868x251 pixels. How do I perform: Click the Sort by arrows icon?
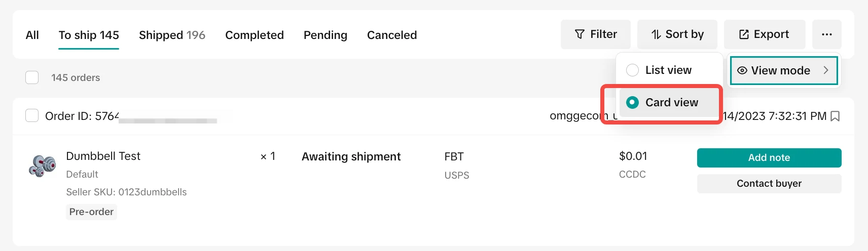(x=656, y=34)
